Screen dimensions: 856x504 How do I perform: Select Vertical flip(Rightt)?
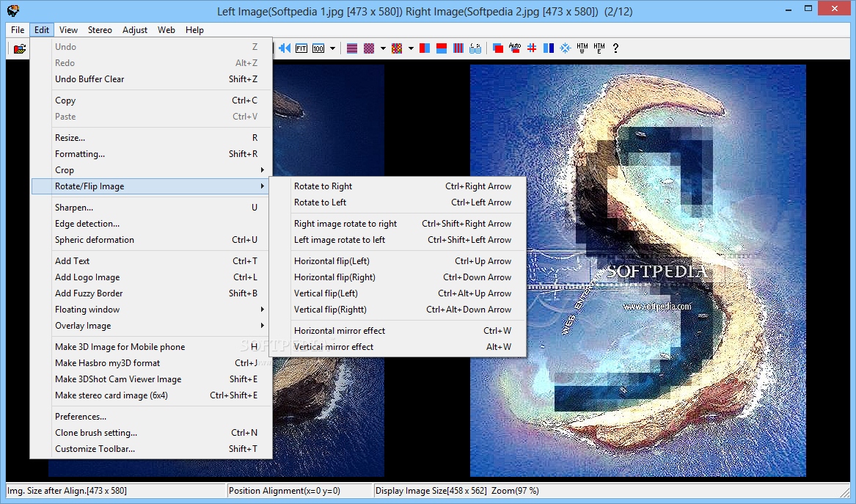[398, 310]
